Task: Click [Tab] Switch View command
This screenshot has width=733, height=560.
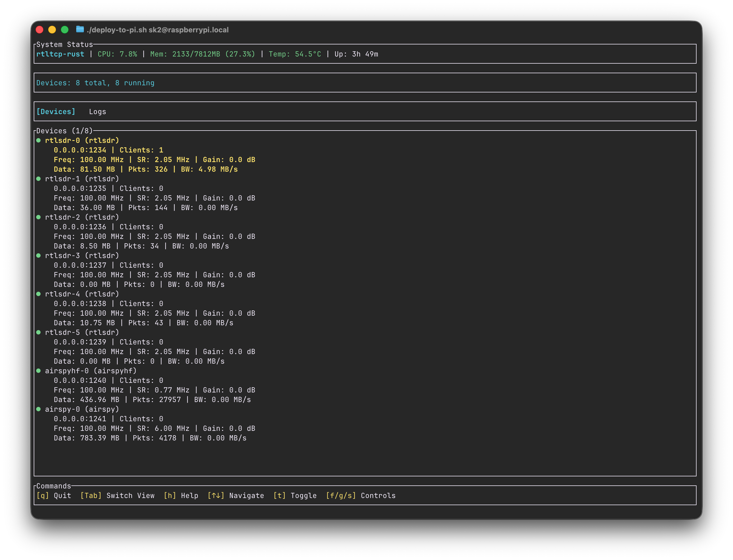Action: pos(117,496)
